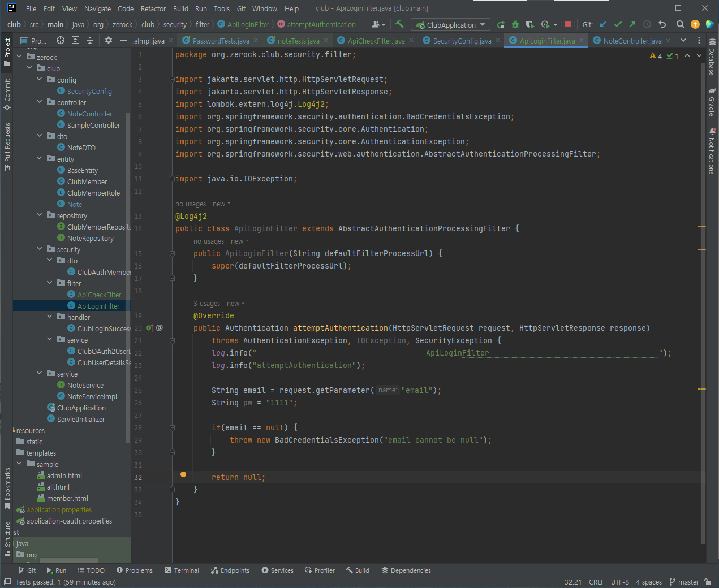Open the Refactor menu
This screenshot has width=719, height=588.
153,8
